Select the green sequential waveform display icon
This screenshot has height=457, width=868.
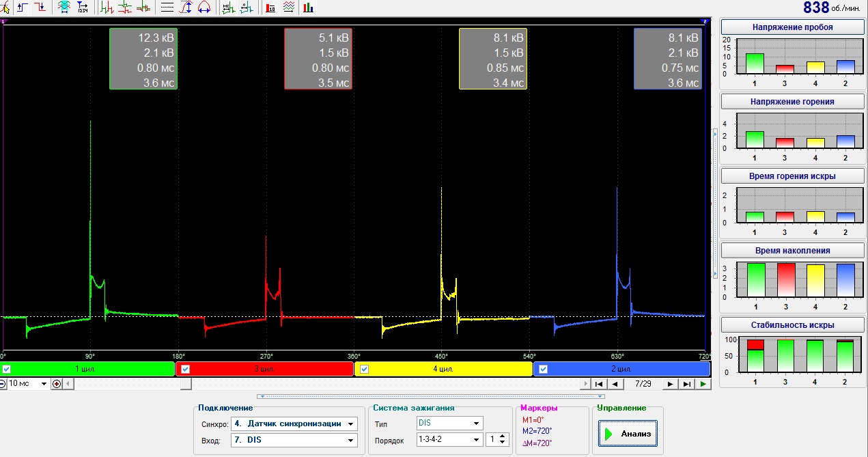[107, 8]
